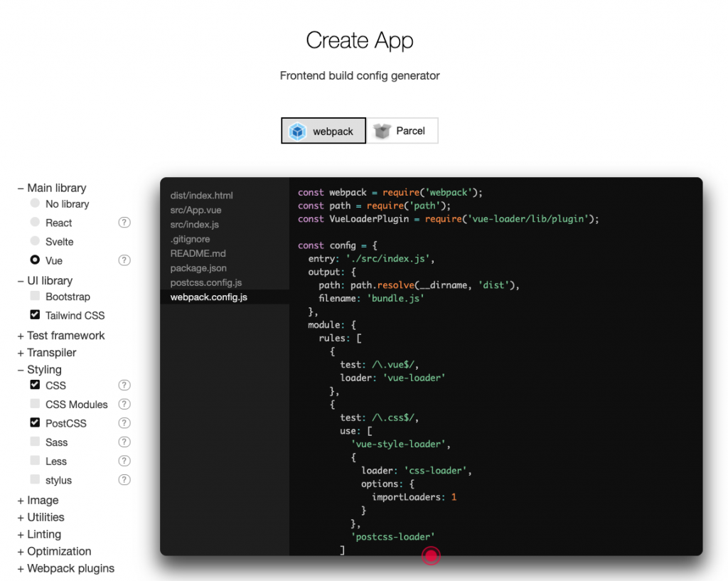Click the Create App heading

click(x=359, y=41)
